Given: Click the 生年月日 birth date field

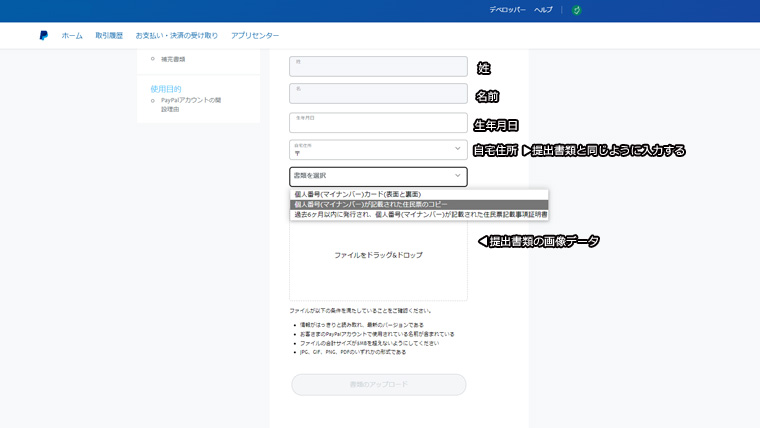Looking at the screenshot, I should pyautogui.click(x=378, y=122).
